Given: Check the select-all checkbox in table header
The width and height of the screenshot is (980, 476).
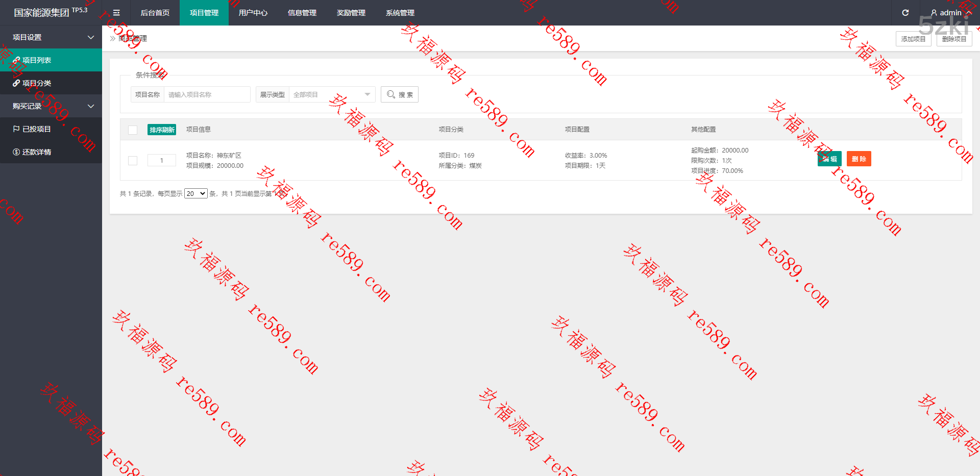Looking at the screenshot, I should [133, 130].
